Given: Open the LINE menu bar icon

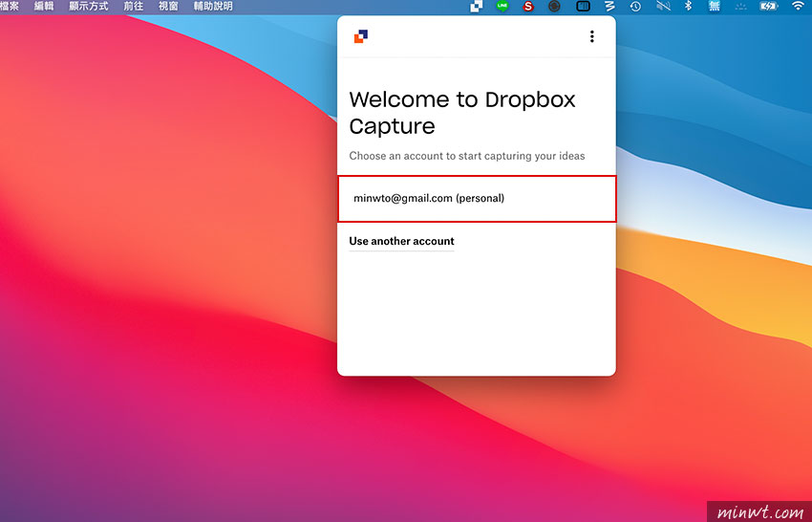Looking at the screenshot, I should [502, 7].
